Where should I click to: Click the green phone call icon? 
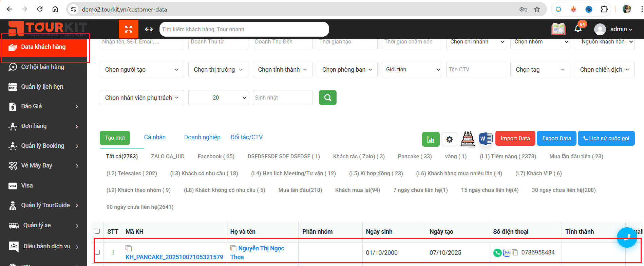(497, 252)
